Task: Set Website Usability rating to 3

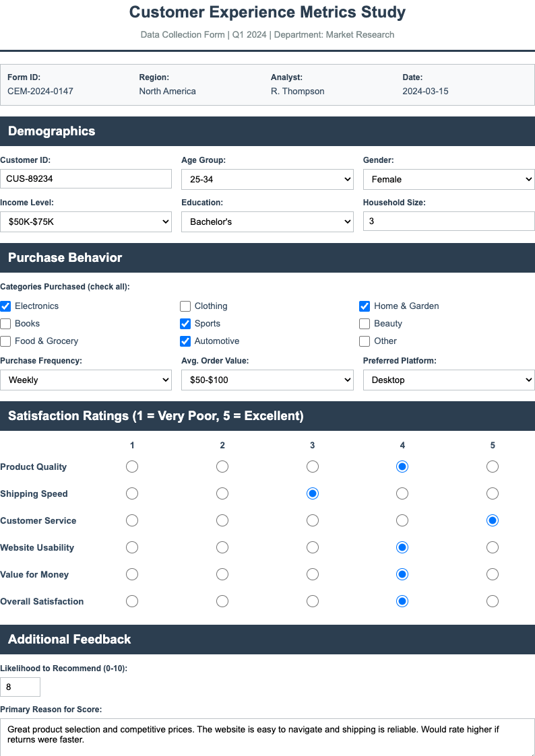Action: pos(313,547)
